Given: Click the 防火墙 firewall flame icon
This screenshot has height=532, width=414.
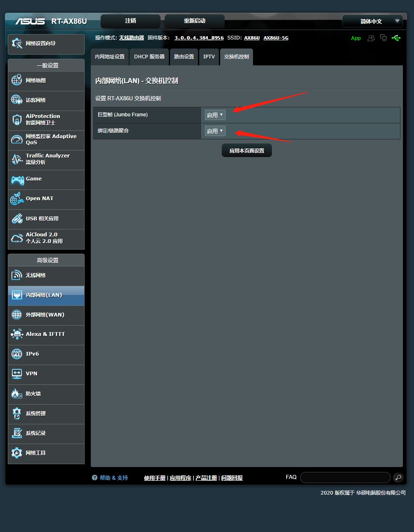Looking at the screenshot, I should (x=16, y=393).
